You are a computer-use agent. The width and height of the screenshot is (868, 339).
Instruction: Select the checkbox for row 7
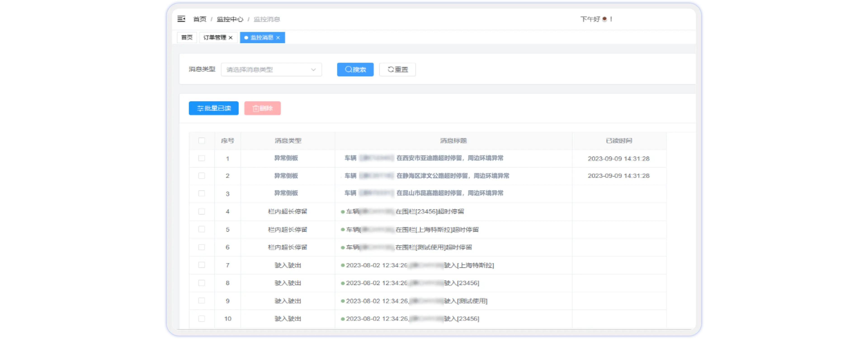[x=201, y=265]
